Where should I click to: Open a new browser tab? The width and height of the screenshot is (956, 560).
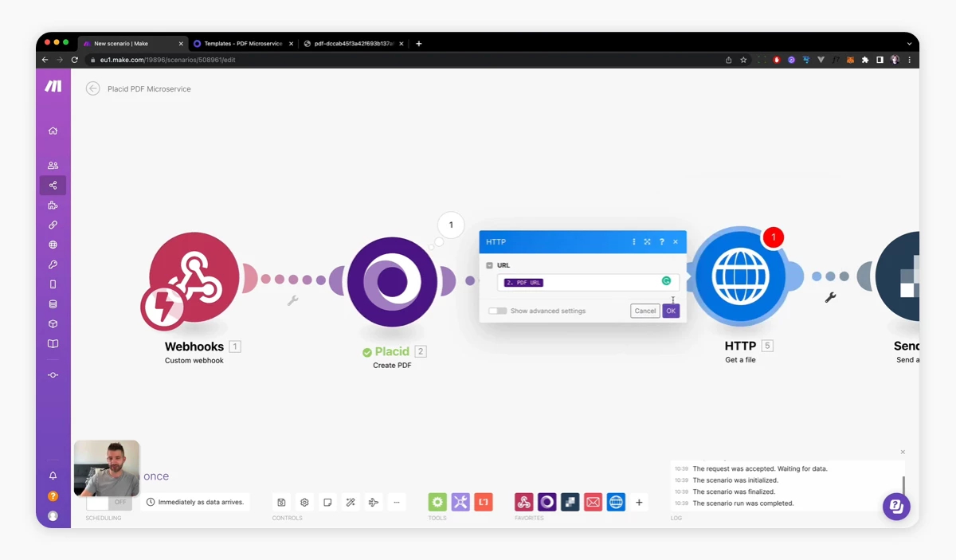(x=419, y=44)
